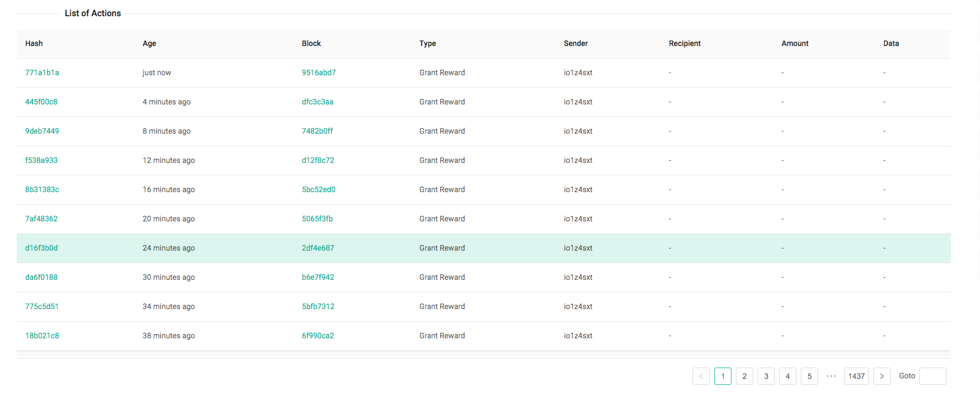Click the Hash column header
980x393 pixels.
(34, 43)
